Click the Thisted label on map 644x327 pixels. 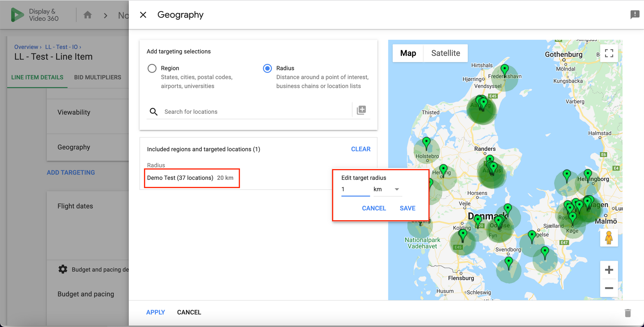(431, 112)
